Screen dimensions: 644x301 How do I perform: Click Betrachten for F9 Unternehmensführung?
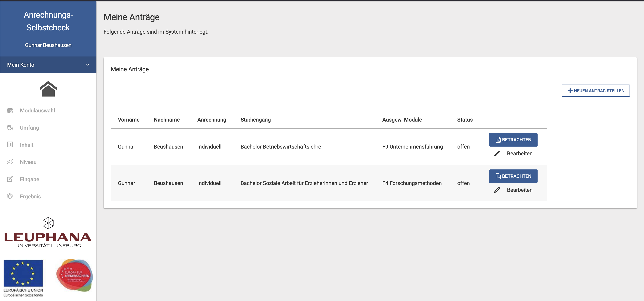(513, 140)
